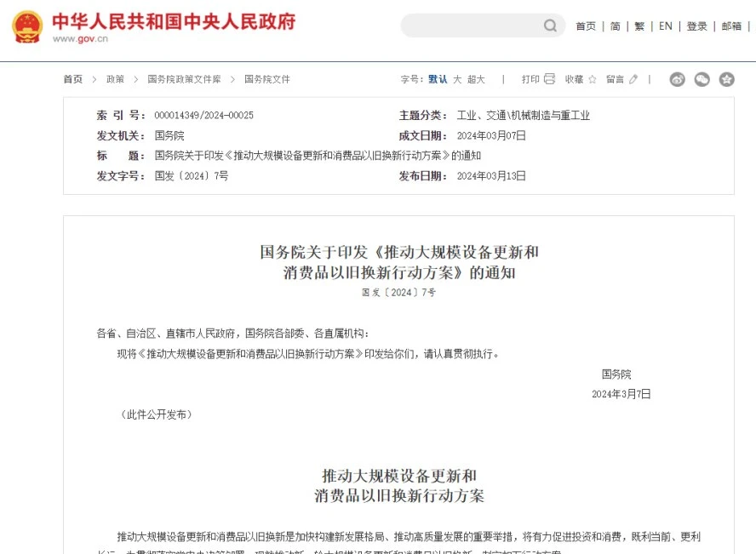The height and width of the screenshot is (554, 756).
Task: Set font size to 超大
Action: (476, 79)
